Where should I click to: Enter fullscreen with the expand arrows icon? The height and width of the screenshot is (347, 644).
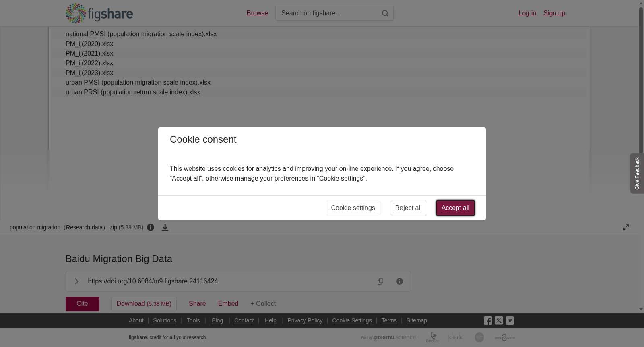[626, 227]
